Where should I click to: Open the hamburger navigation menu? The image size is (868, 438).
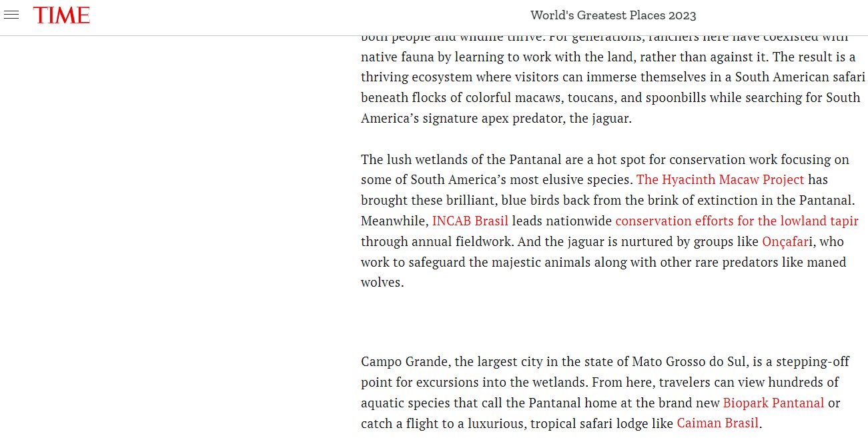[11, 15]
